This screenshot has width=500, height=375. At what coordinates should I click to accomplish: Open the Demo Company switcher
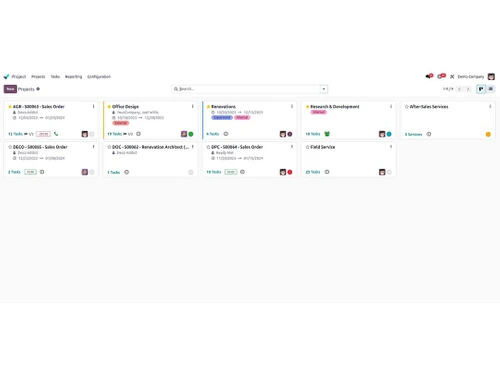(471, 77)
